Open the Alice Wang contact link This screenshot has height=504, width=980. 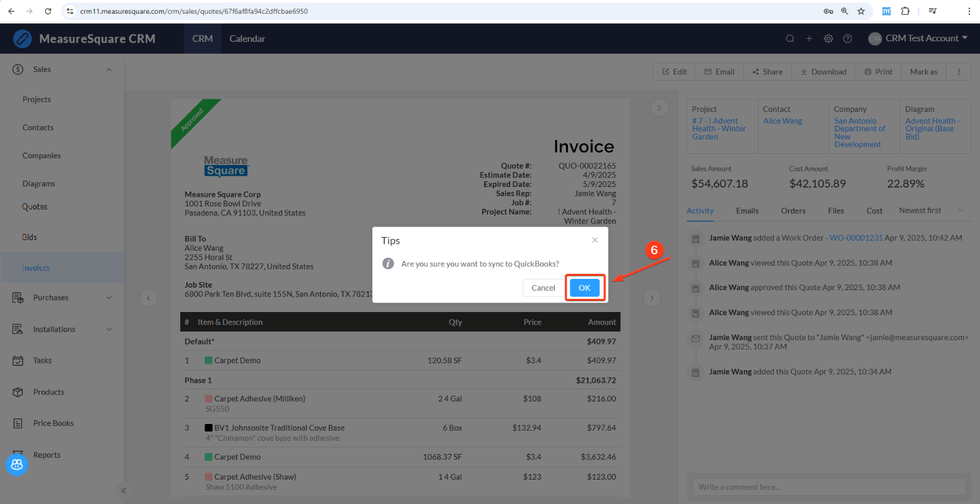coord(782,121)
